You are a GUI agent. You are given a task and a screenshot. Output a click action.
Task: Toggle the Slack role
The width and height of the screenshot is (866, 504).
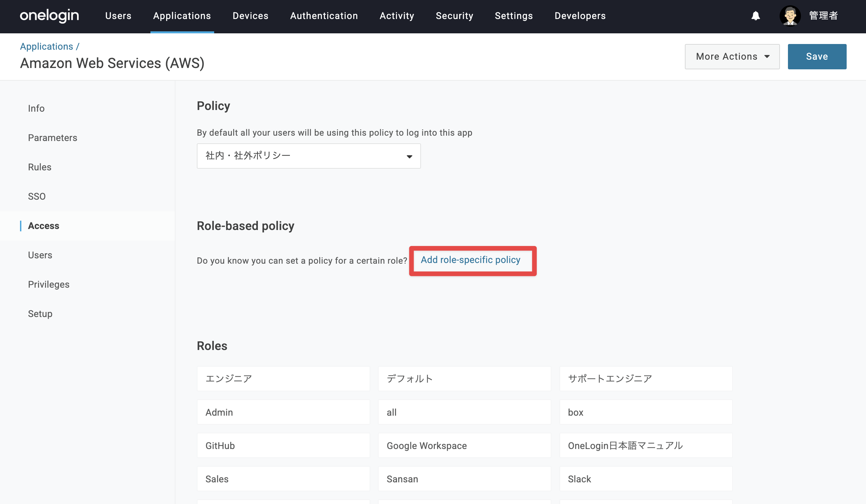[x=646, y=479]
